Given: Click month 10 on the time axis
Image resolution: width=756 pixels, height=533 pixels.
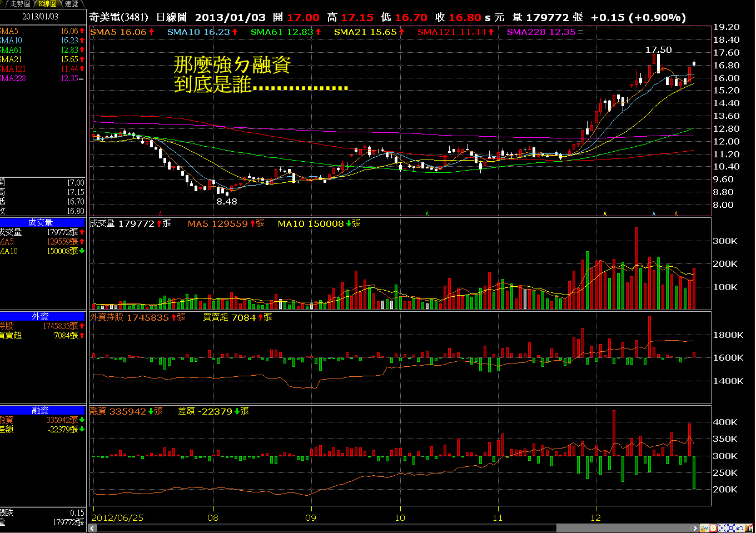Looking at the screenshot, I should point(400,518).
